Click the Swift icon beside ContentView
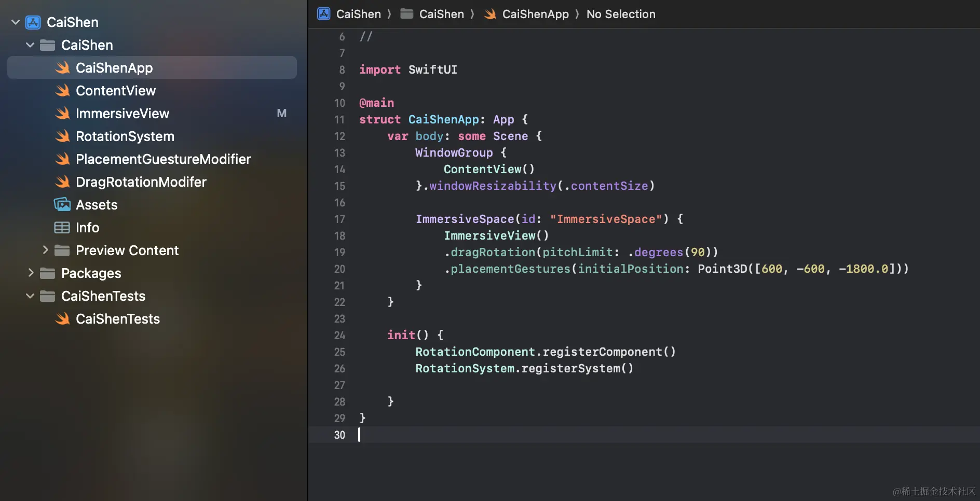980x501 pixels. (62, 91)
